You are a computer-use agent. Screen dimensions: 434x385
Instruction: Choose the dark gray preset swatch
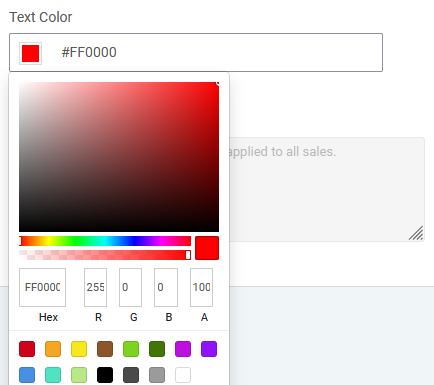pyautogui.click(x=131, y=375)
